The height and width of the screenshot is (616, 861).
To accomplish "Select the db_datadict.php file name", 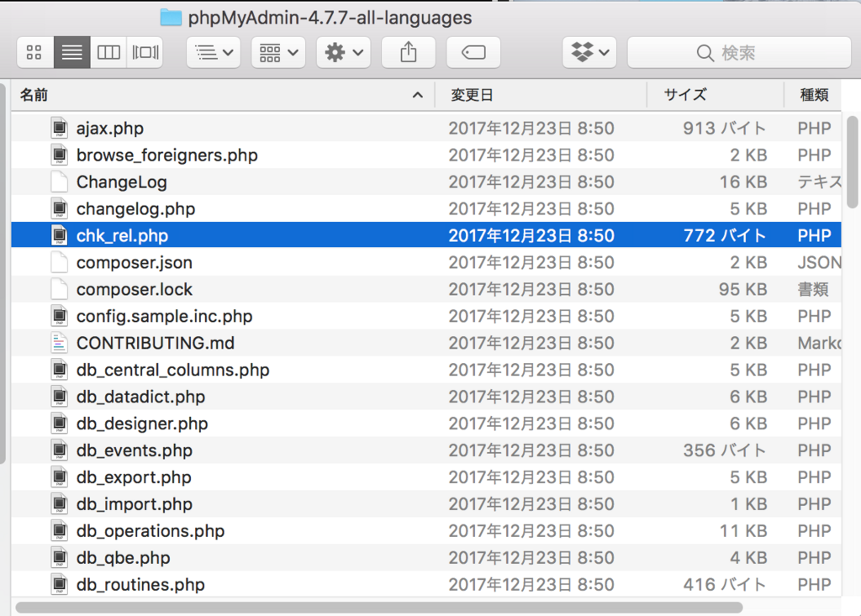I will tap(140, 397).
